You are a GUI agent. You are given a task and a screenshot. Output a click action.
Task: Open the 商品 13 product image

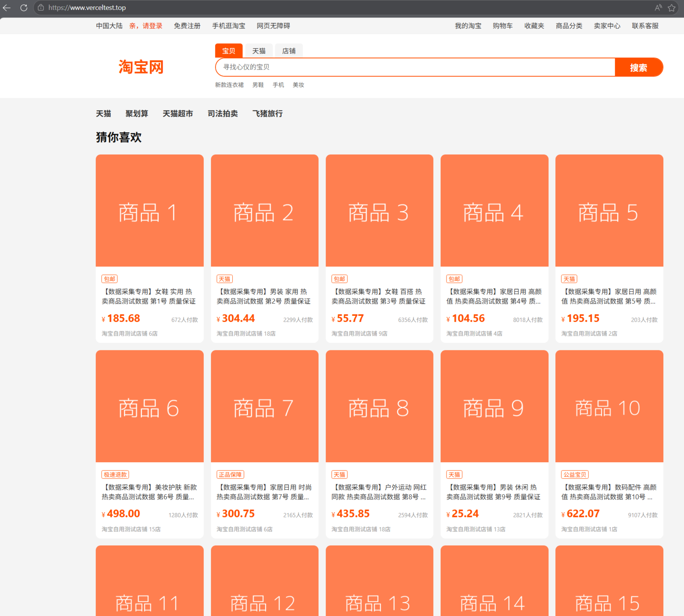(380, 581)
